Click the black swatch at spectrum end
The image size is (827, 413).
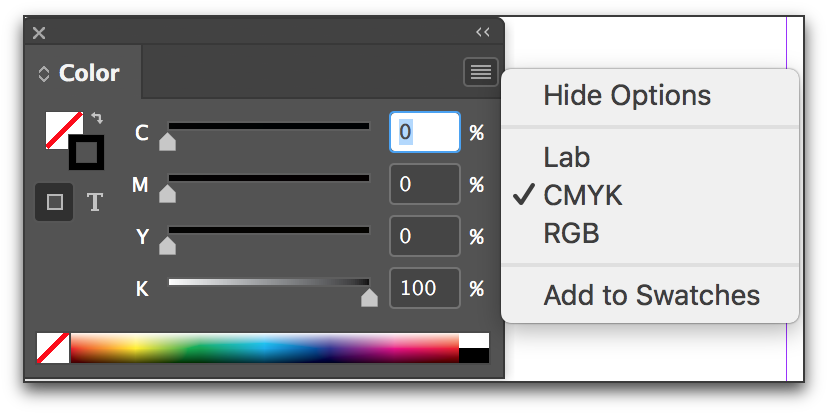click(474, 356)
